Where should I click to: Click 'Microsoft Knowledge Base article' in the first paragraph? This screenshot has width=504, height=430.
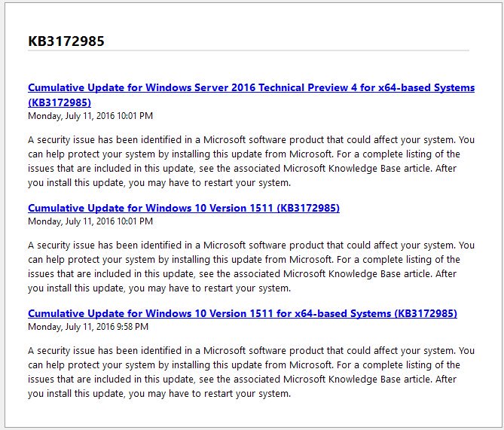[x=357, y=169]
